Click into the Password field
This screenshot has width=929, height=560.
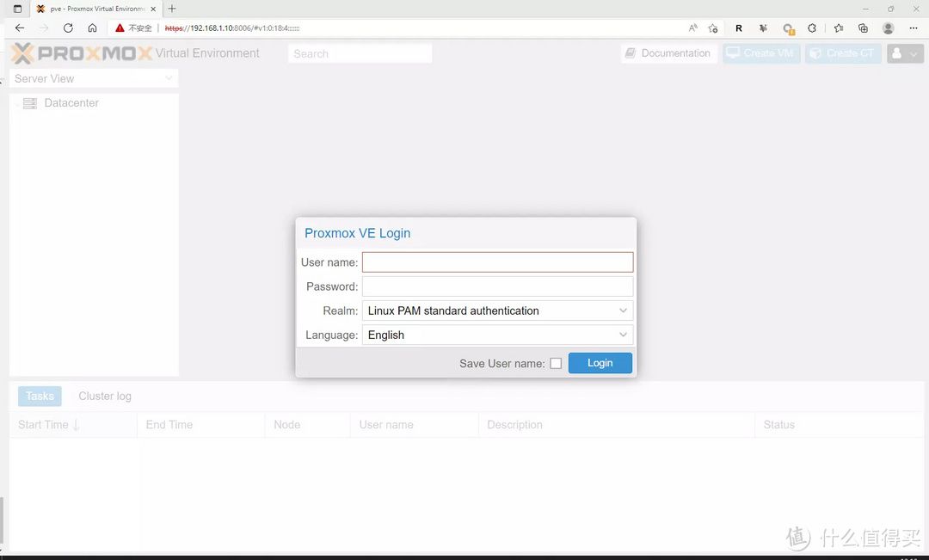click(x=497, y=286)
